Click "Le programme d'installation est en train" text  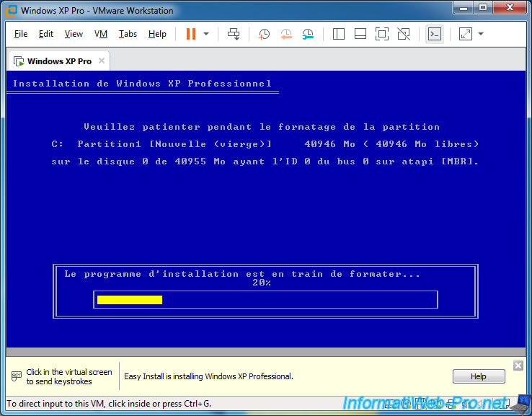point(242,274)
